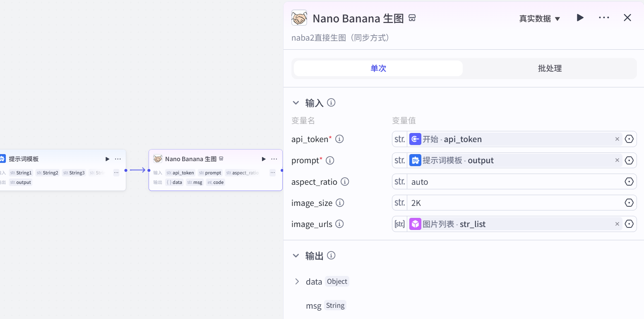Open the 真实数据 dropdown
The image size is (644, 319).
click(540, 19)
